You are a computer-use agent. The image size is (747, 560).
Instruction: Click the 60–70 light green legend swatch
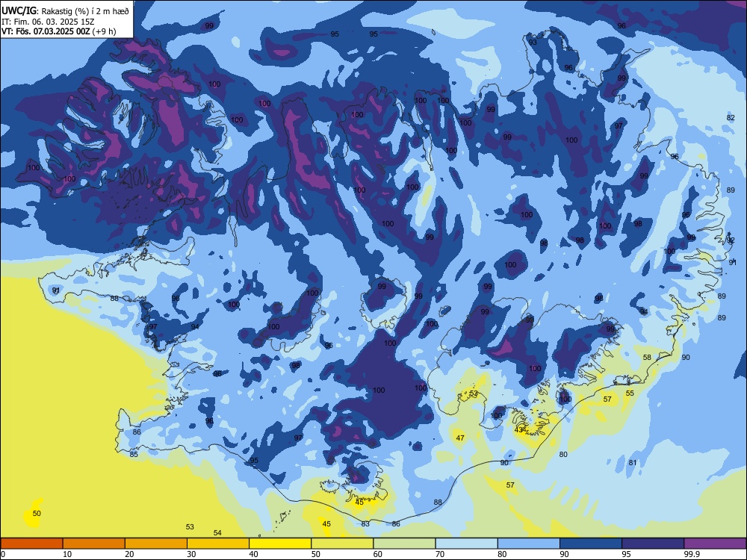(x=404, y=544)
